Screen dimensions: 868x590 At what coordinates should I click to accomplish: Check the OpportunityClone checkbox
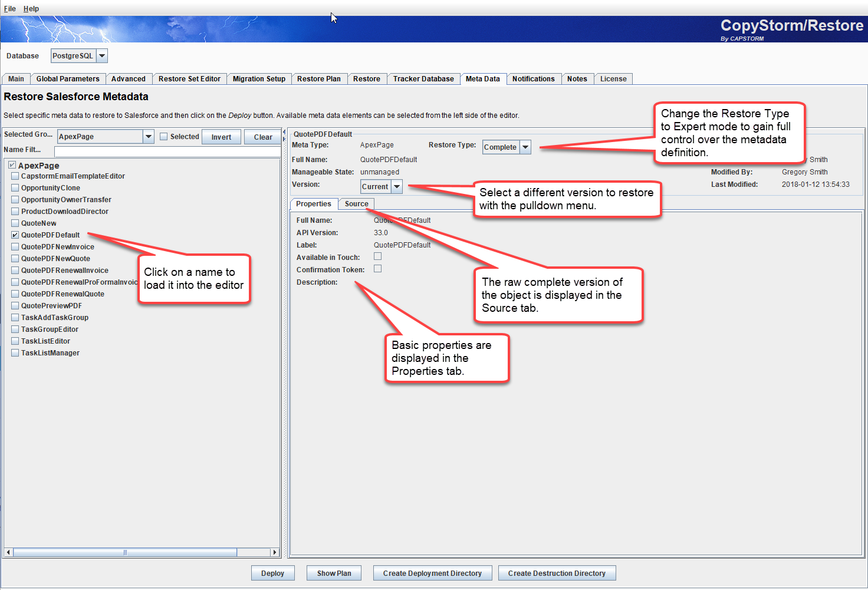(x=15, y=188)
